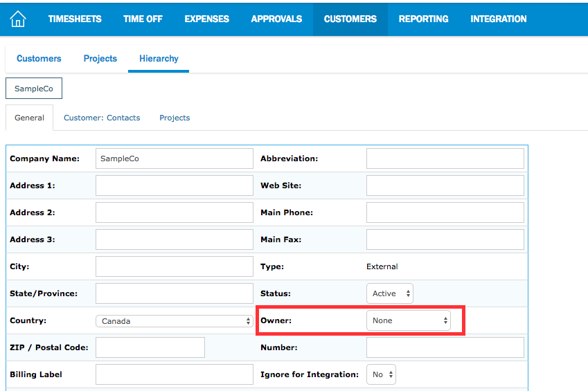Click the Company Name input field

pyautogui.click(x=175, y=158)
